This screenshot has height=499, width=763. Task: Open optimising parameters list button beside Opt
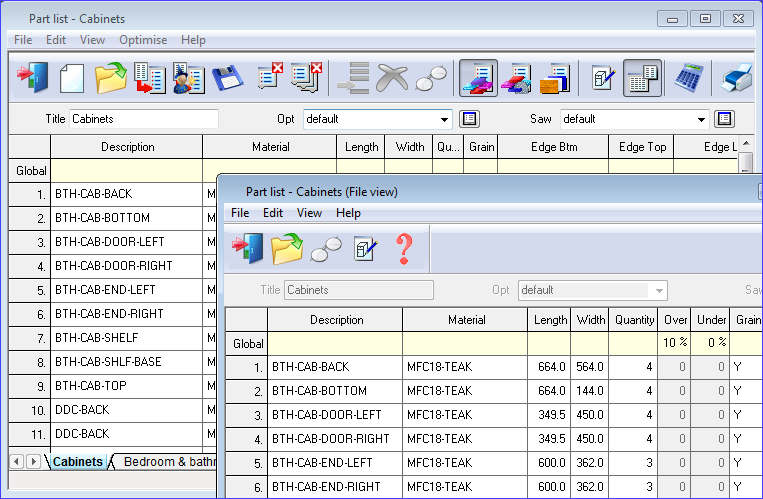coord(470,119)
